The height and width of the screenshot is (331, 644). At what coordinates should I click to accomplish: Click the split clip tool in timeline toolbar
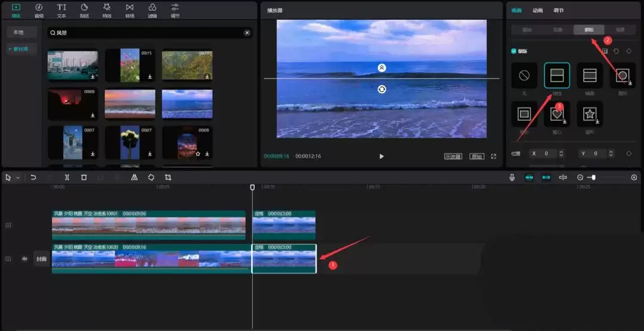pyautogui.click(x=67, y=178)
